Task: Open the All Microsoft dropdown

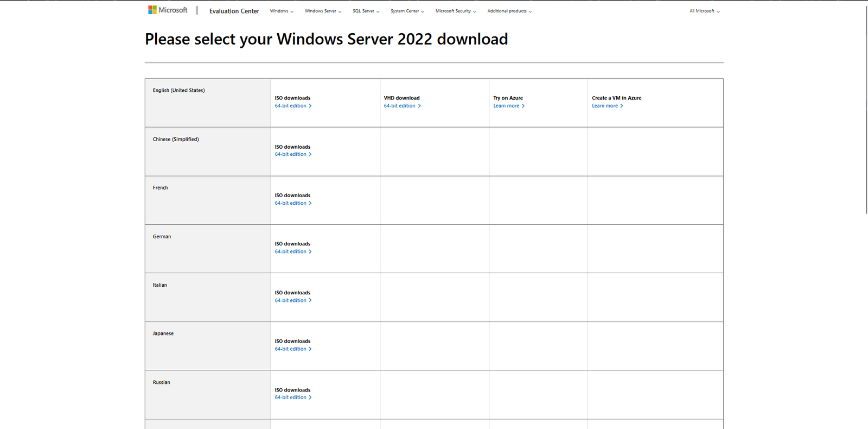Action: [x=705, y=11]
